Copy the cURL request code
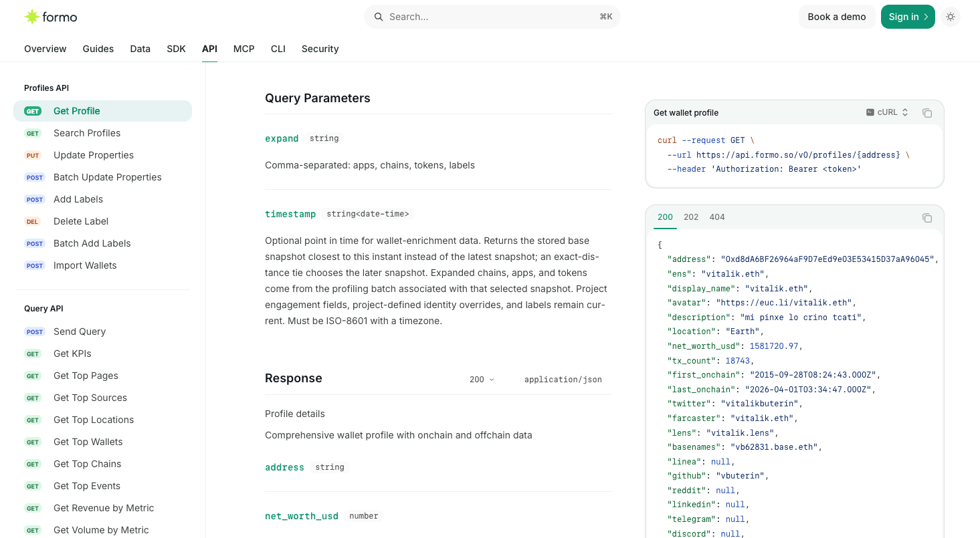The height and width of the screenshot is (538, 980). [x=927, y=113]
